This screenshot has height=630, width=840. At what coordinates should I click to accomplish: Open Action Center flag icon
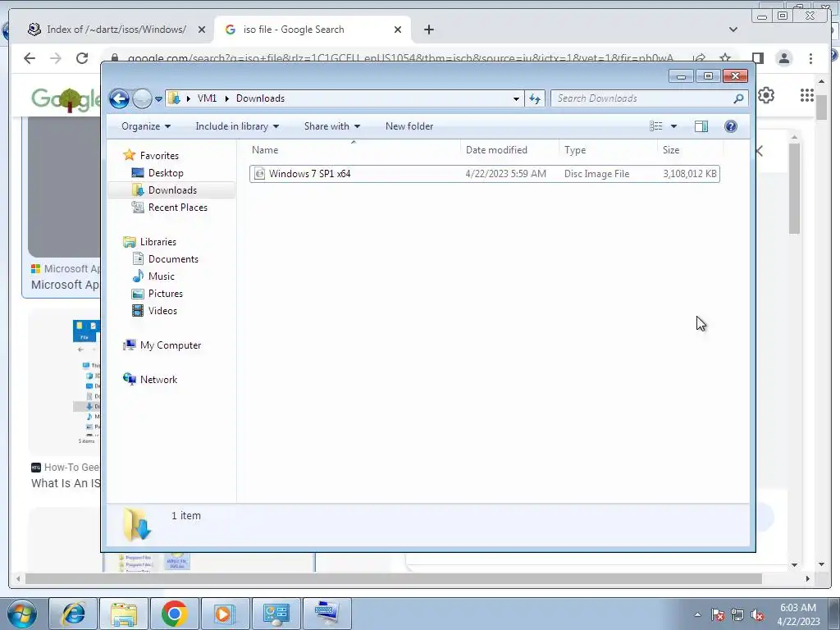[718, 615]
